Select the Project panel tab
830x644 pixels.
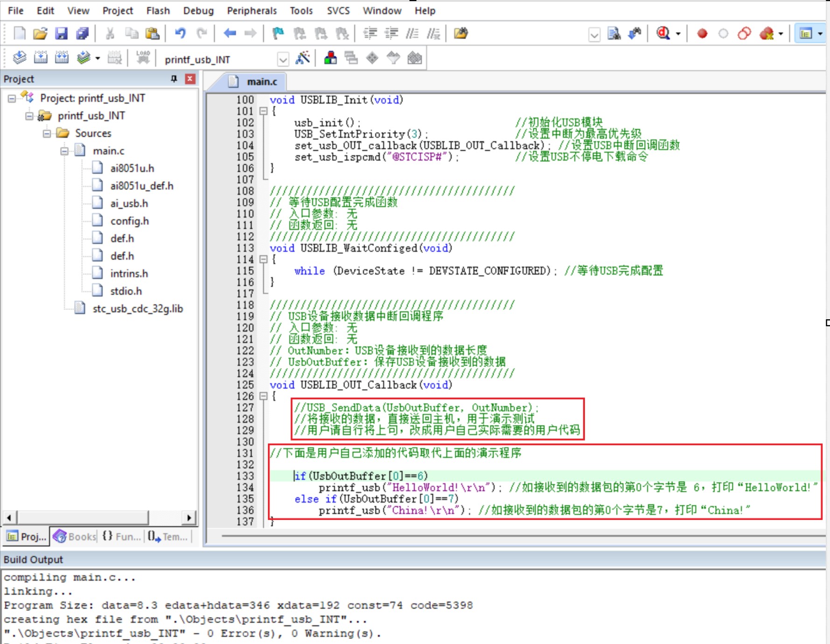[26, 537]
